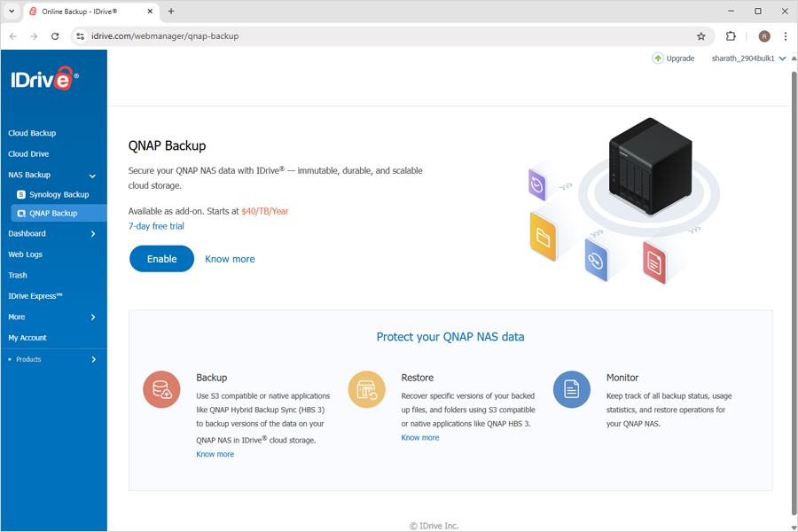Open Web Logs in sidebar
The width and height of the screenshot is (798, 532).
(x=26, y=254)
